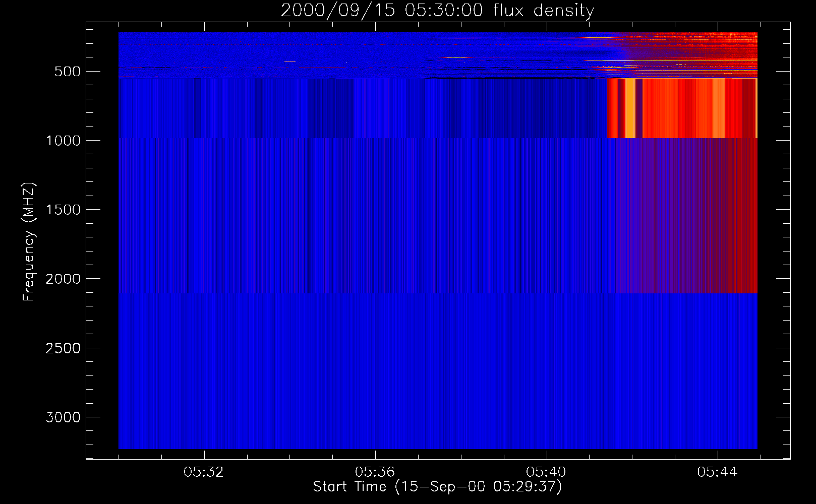Click the 05:40 time tick label
The width and height of the screenshot is (816, 504).
[546, 472]
